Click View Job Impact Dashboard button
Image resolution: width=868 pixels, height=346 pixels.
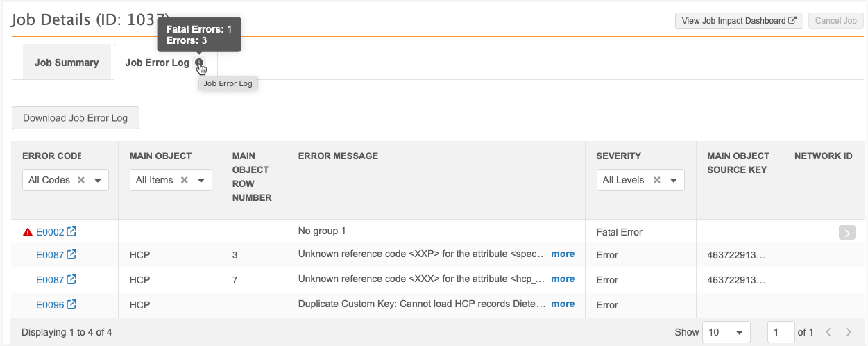(x=739, y=21)
